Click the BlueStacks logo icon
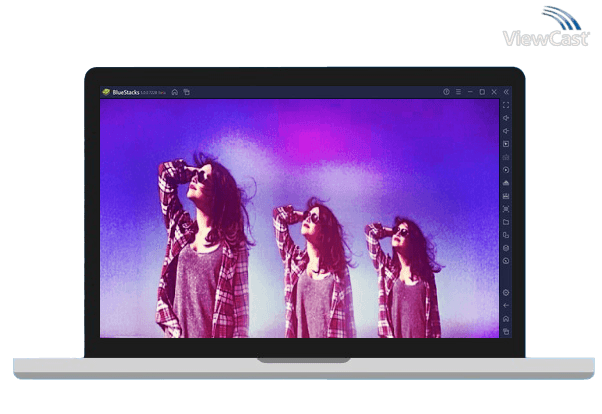 point(106,92)
